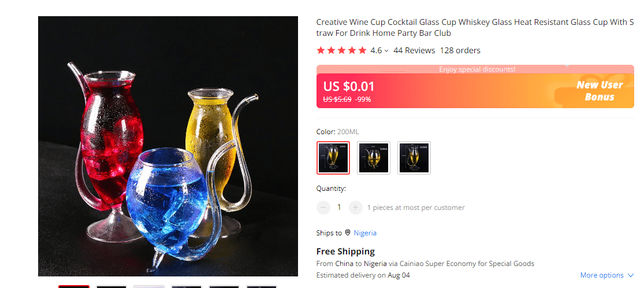
Task: Select the last gallery thumbnail below image
Action: [261, 286]
